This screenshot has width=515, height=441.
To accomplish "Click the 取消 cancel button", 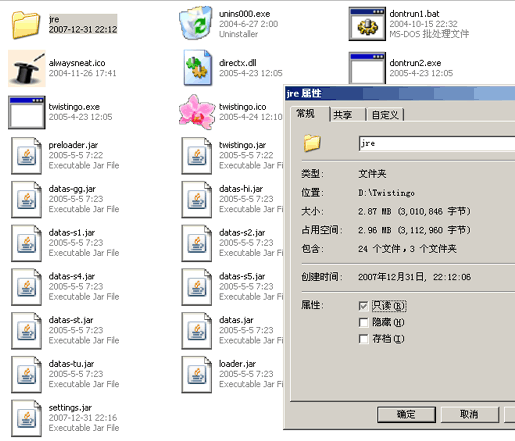I will pyautogui.click(x=469, y=414).
